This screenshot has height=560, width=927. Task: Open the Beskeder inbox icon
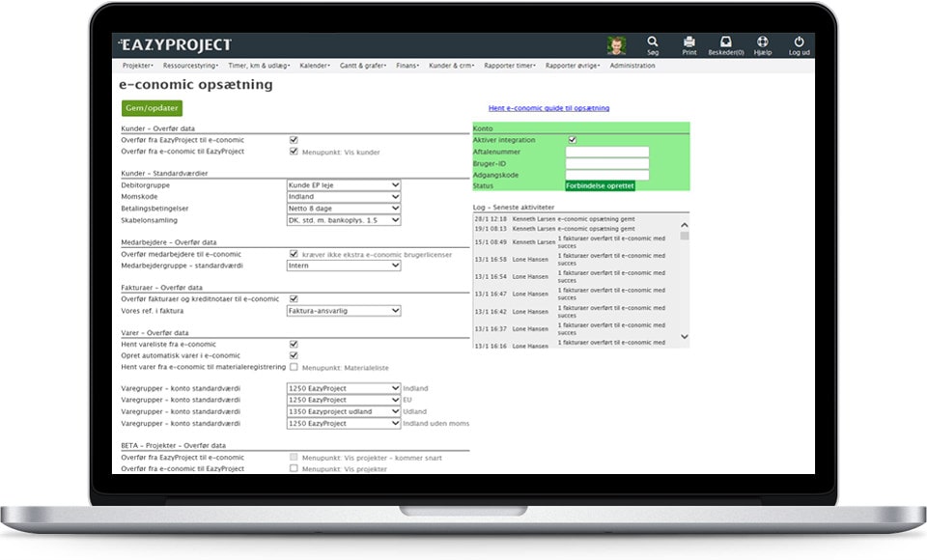[726, 42]
